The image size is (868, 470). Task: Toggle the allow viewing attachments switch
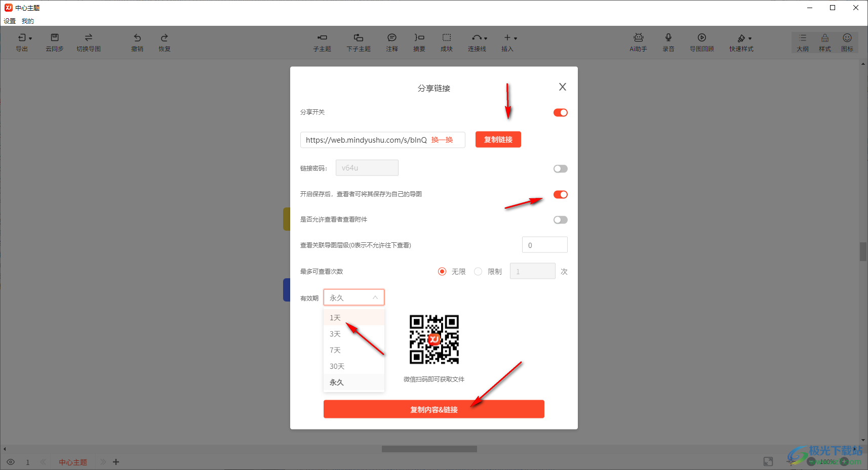[x=560, y=220]
